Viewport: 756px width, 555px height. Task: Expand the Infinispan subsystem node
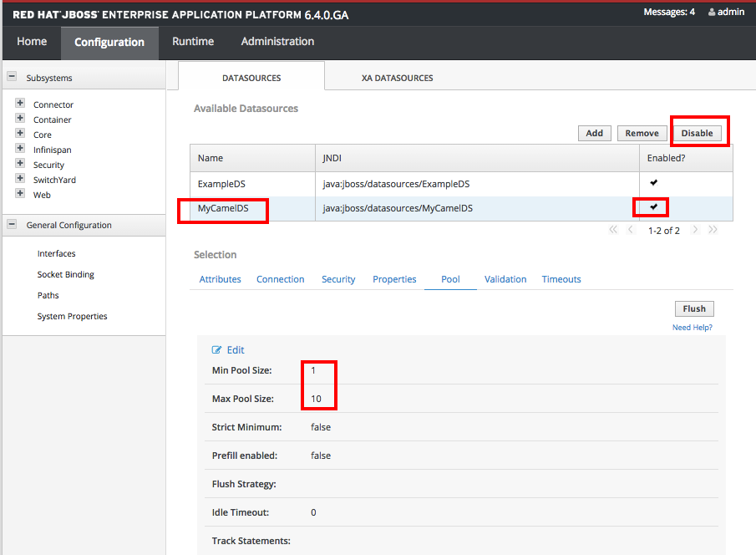tap(20, 148)
